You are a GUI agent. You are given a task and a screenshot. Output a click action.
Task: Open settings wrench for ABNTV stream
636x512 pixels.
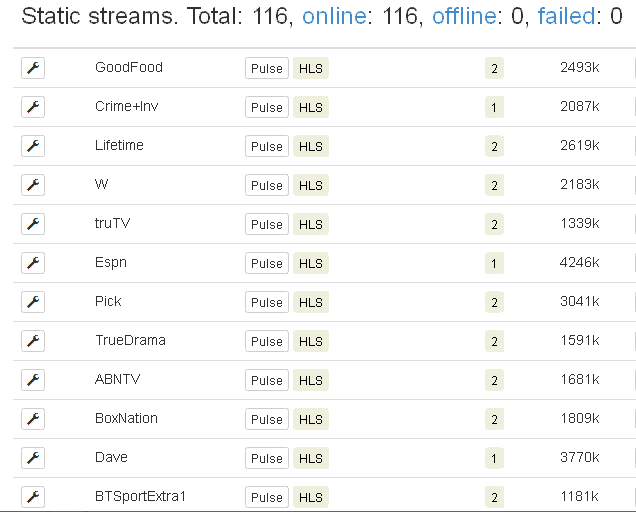33,379
